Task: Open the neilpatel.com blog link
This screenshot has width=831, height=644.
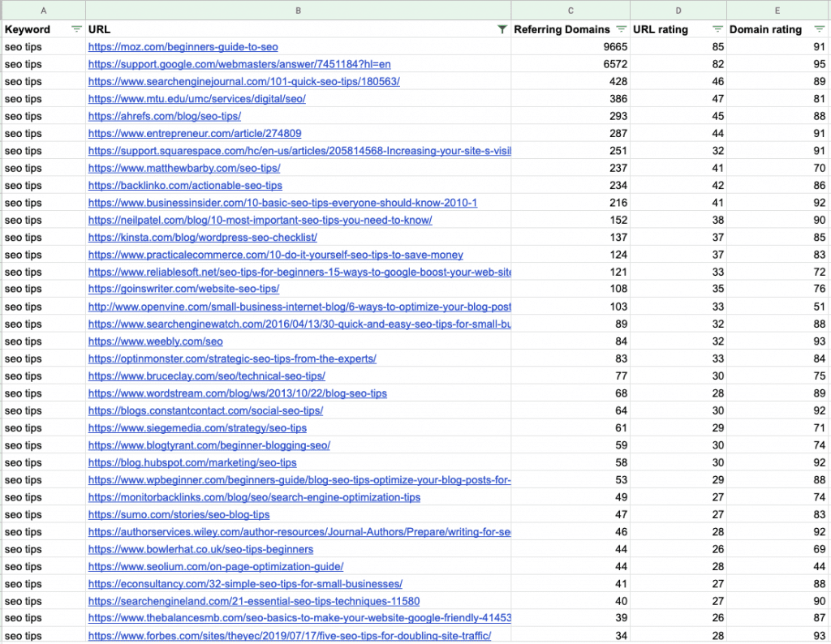Action: point(260,220)
